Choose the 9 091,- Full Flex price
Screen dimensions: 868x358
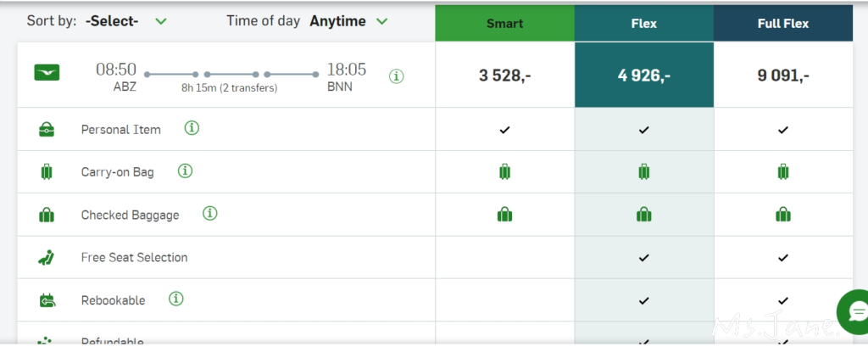tap(783, 76)
